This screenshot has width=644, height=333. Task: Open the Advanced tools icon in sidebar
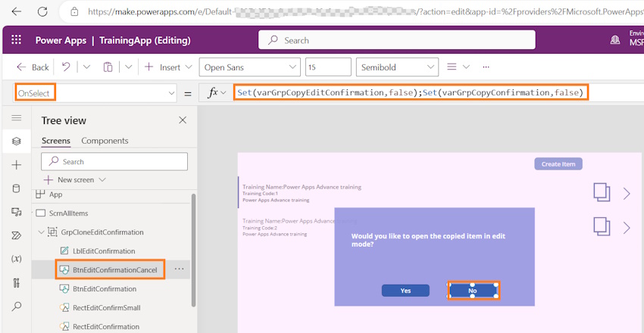tap(17, 283)
